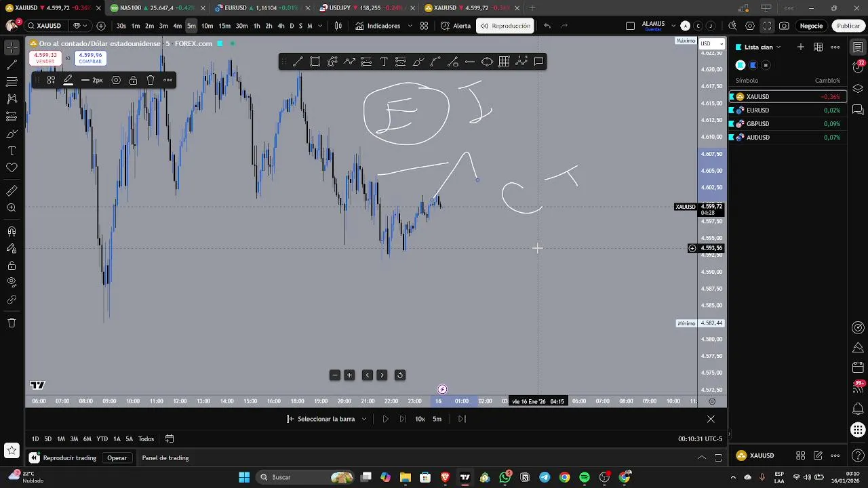Add symbol to watchlist with plus icon
The width and height of the screenshot is (868, 488).
tap(801, 47)
